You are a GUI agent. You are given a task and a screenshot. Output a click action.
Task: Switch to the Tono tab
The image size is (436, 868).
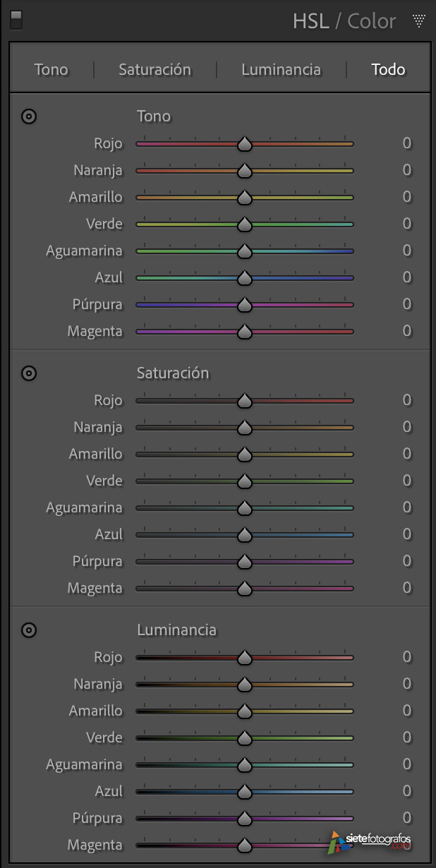point(50,69)
